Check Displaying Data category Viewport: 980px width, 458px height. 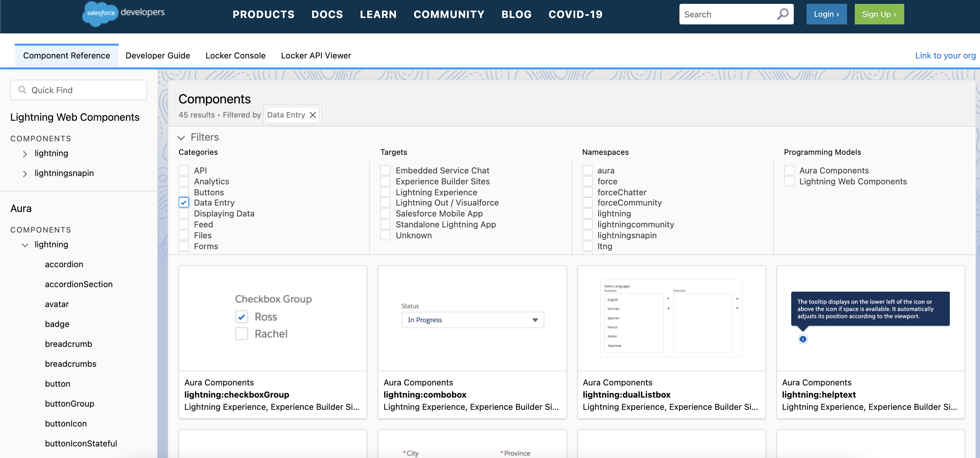184,213
